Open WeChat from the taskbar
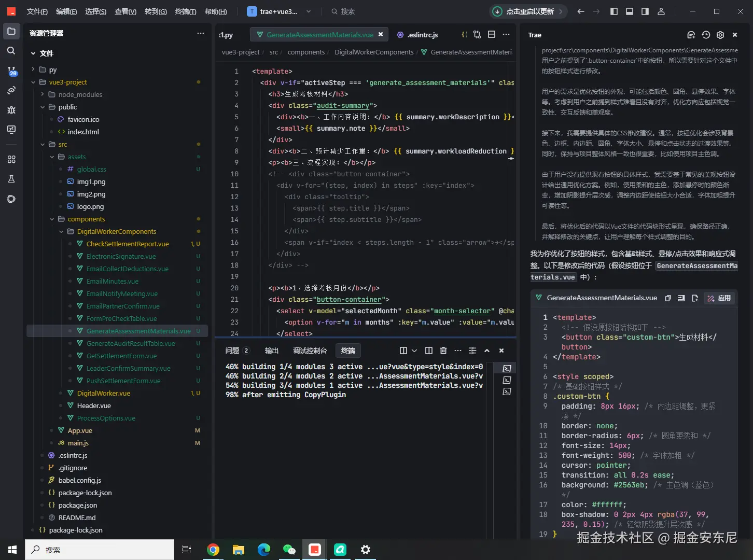753x560 pixels. [x=289, y=550]
